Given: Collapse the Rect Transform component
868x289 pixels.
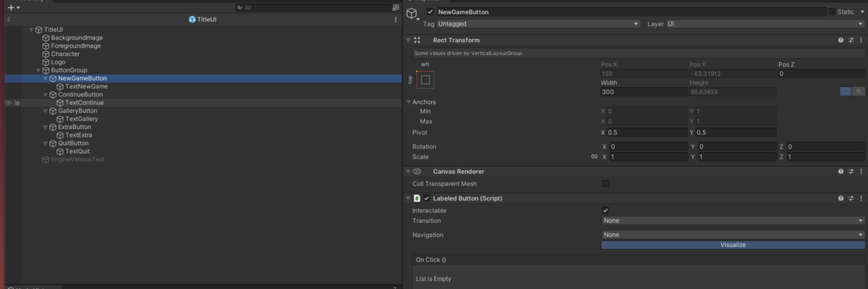Looking at the screenshot, I should pos(408,41).
